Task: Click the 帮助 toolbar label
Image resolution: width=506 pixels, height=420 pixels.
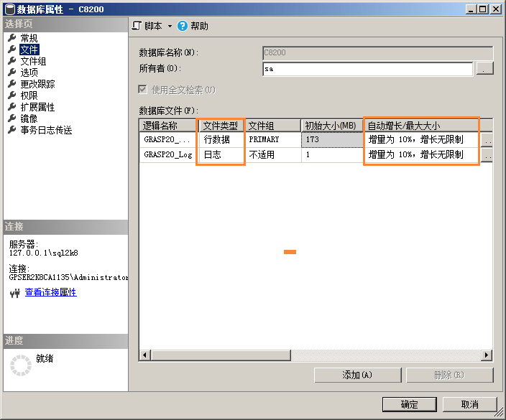Action: (x=199, y=26)
